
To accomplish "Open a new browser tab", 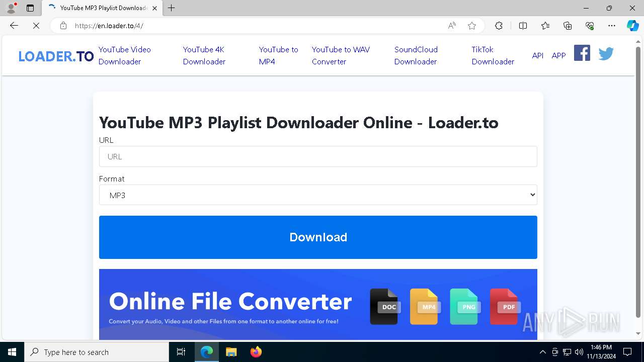I will 172,8.
